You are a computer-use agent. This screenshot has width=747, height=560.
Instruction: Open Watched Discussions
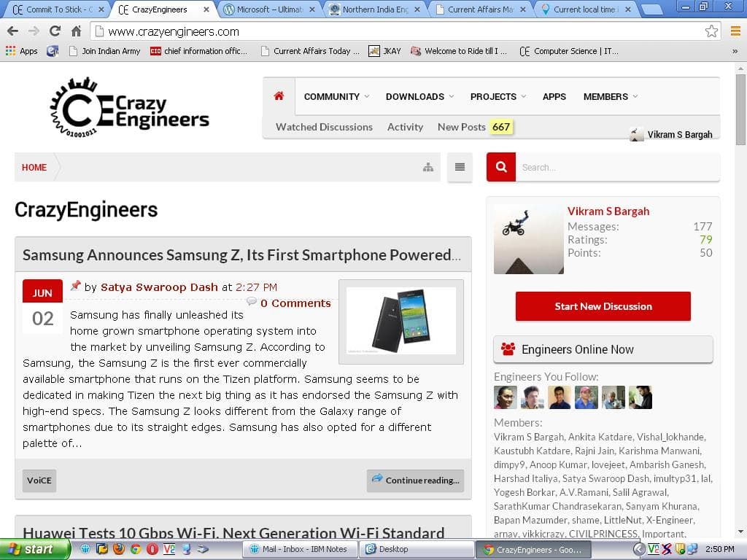pyautogui.click(x=324, y=127)
